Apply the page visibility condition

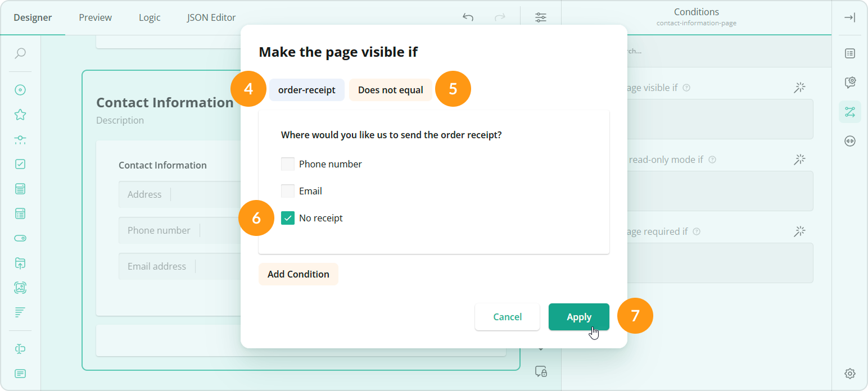[x=578, y=316]
